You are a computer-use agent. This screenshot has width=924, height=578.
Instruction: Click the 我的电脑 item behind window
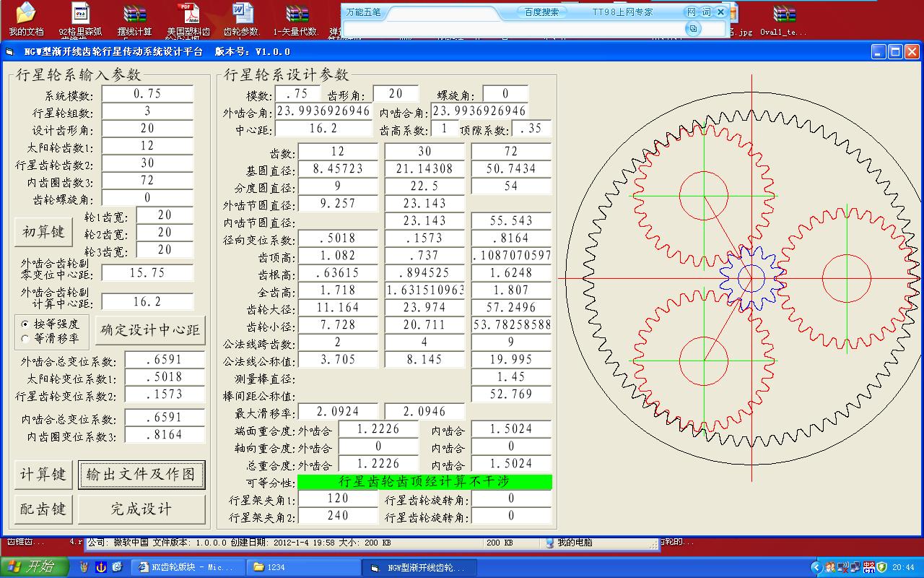(569, 542)
